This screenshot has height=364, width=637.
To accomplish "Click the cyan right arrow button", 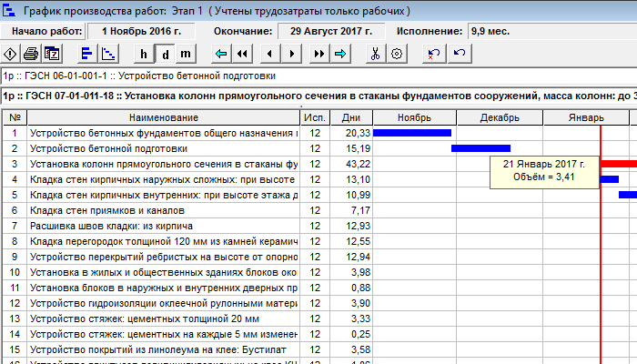I will 340,55.
